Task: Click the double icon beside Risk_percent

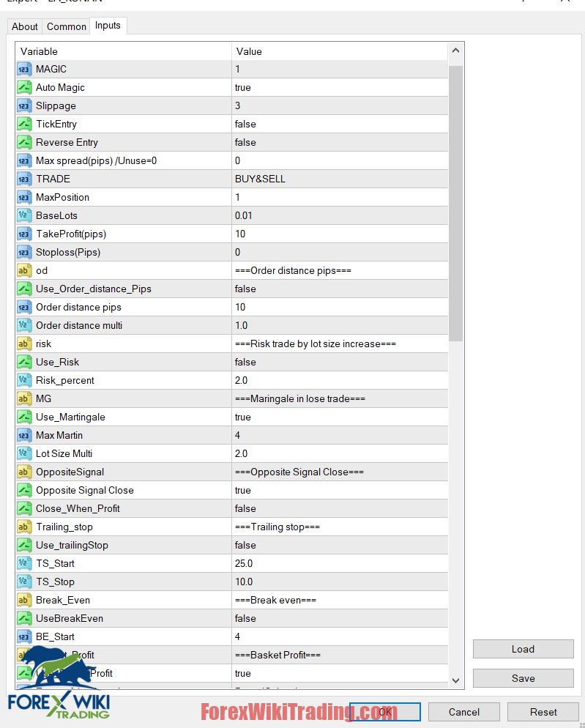Action: (x=24, y=380)
